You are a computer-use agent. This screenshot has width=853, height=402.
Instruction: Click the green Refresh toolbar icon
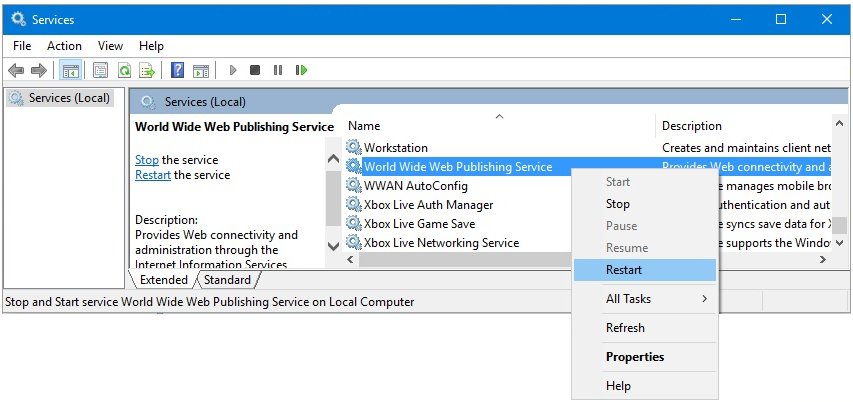(x=125, y=70)
